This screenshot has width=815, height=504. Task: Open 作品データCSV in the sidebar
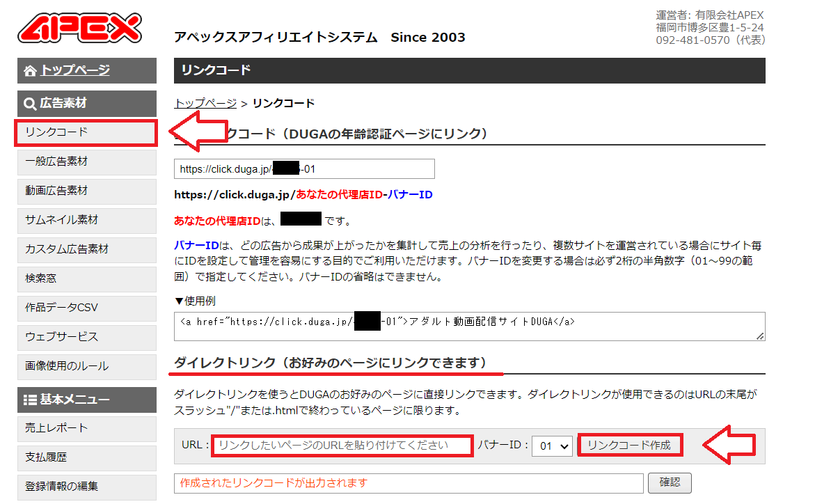pyautogui.click(x=87, y=308)
